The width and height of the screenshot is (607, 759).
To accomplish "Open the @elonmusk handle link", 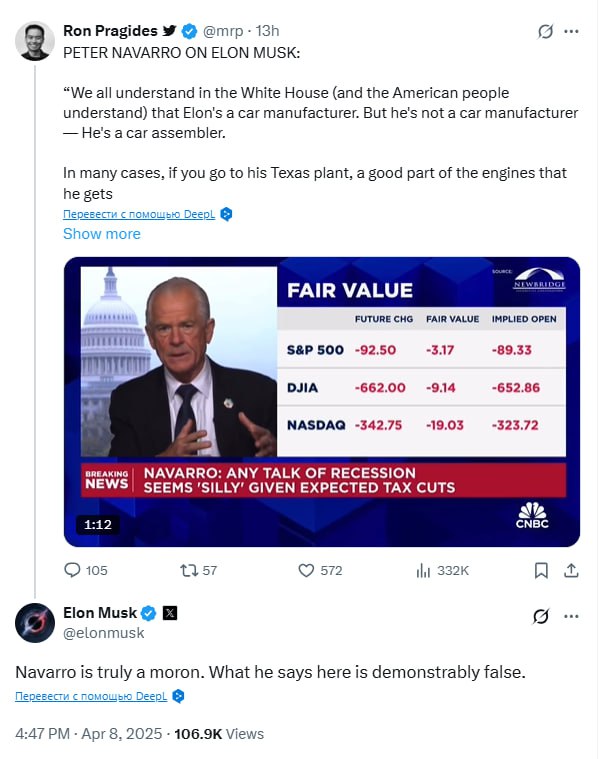I will pos(104,633).
